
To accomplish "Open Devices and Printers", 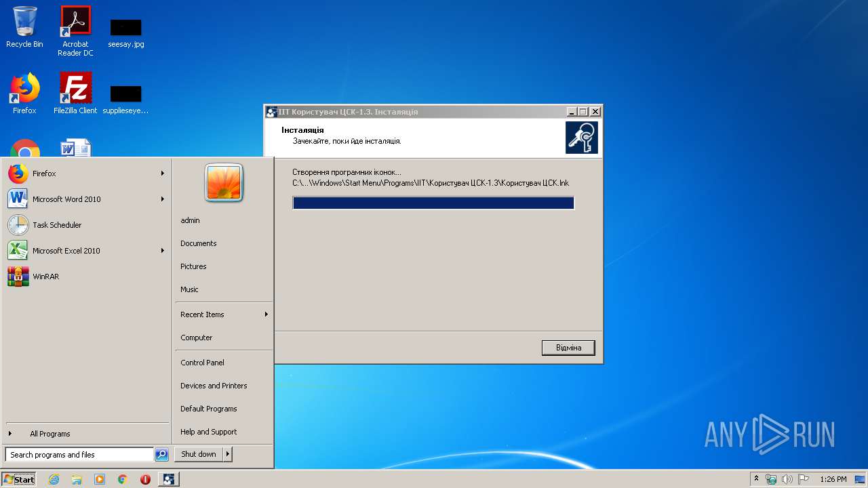I will point(214,386).
